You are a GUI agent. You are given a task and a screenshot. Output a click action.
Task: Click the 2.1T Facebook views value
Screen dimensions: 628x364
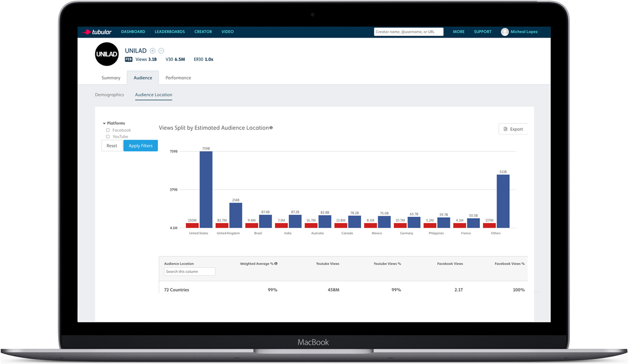pyautogui.click(x=459, y=290)
